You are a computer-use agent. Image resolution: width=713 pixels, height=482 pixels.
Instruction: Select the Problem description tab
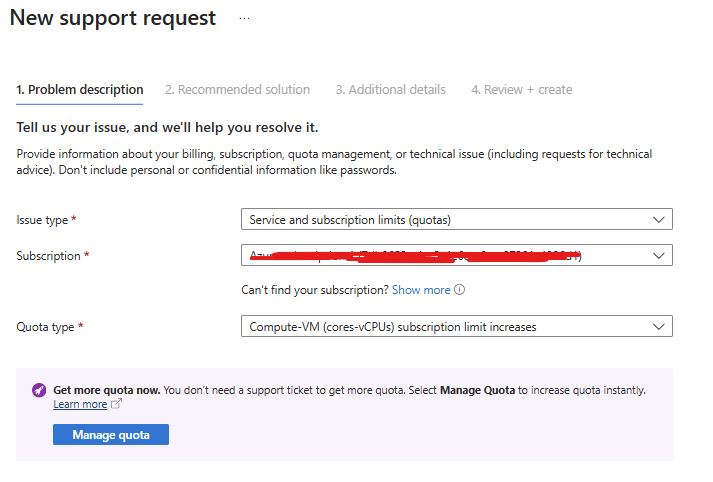[80, 89]
